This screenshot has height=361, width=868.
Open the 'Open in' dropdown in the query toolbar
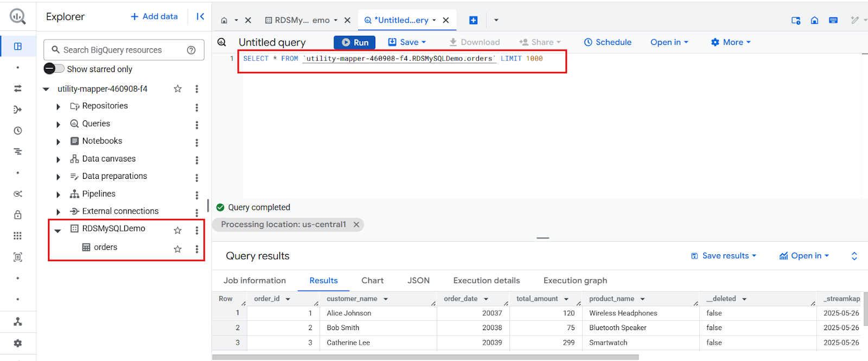669,42
